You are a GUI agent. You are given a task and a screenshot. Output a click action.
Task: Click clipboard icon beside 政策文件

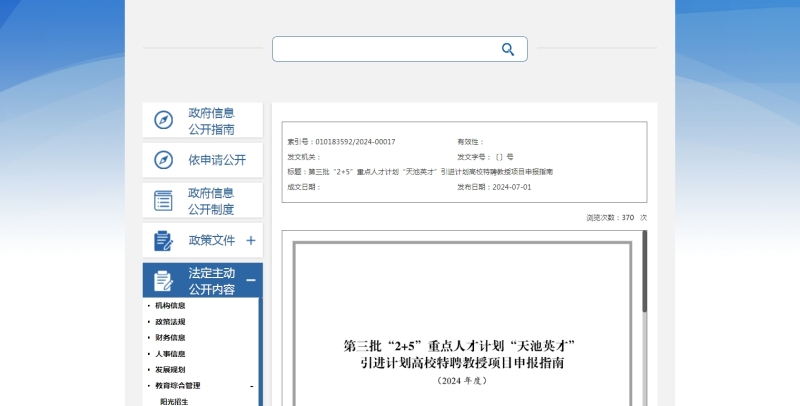163,241
